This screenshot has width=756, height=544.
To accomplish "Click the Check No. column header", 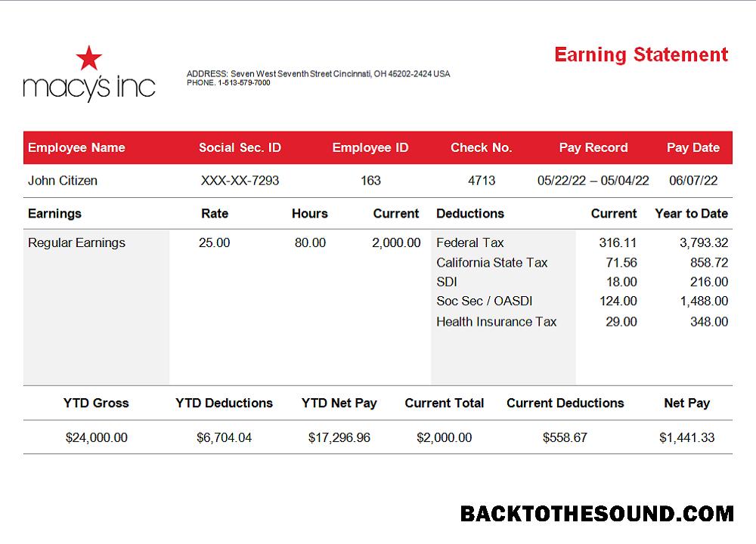I will 481,147.
